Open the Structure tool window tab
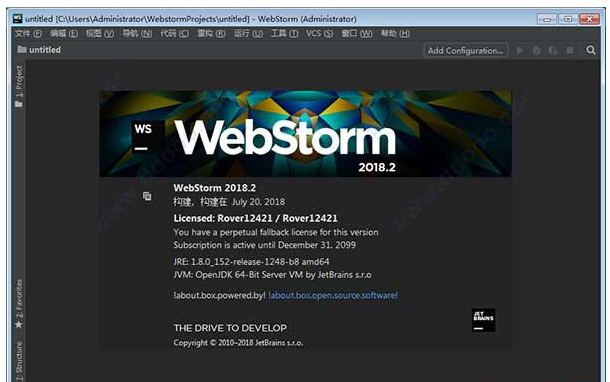610x382 pixels. (x=19, y=361)
